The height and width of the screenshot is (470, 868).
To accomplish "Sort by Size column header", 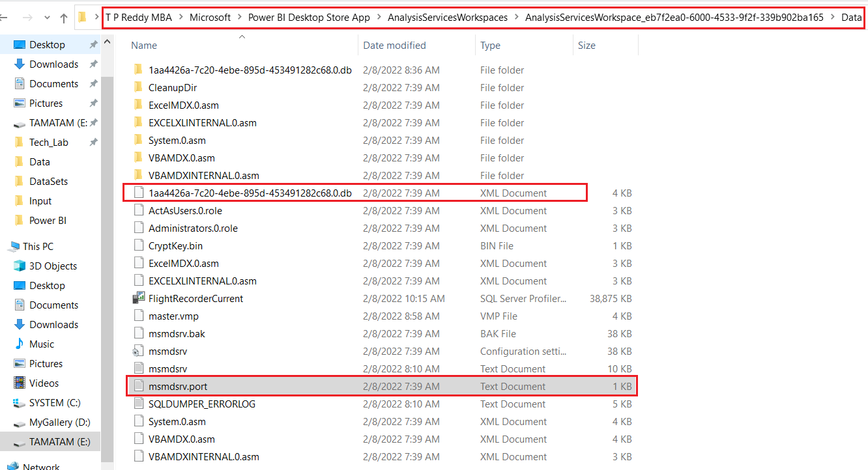I will pos(586,46).
